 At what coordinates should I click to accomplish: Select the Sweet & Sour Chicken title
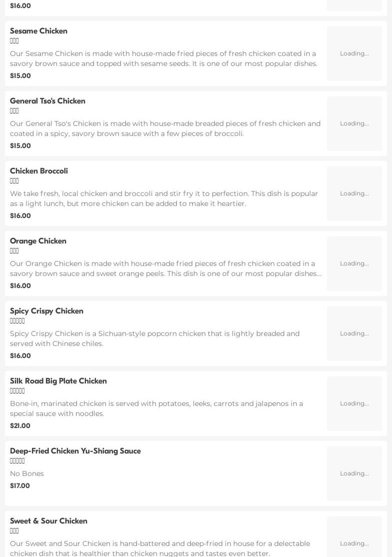click(48, 521)
